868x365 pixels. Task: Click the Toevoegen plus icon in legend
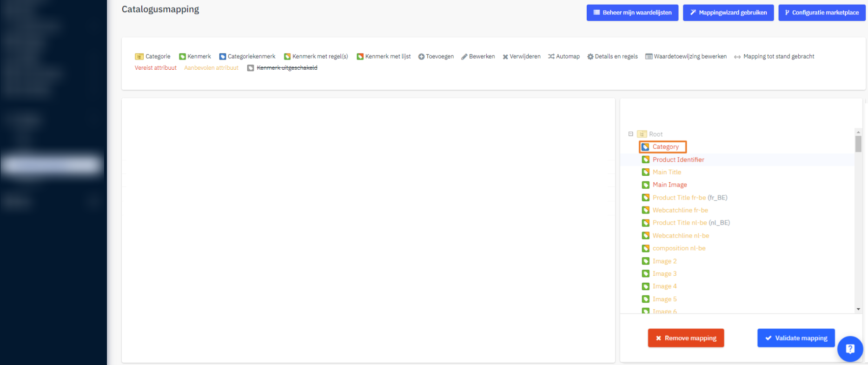(421, 57)
